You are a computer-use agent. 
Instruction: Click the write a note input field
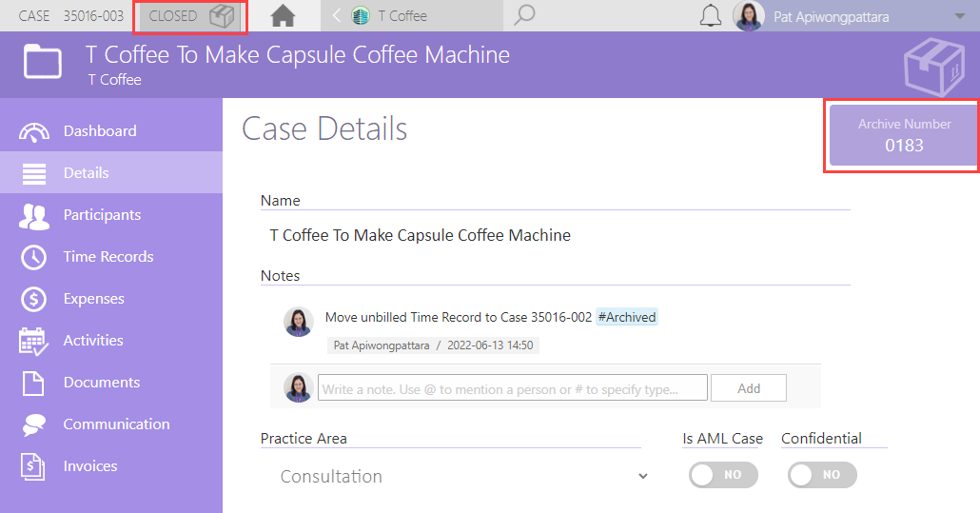coord(513,388)
